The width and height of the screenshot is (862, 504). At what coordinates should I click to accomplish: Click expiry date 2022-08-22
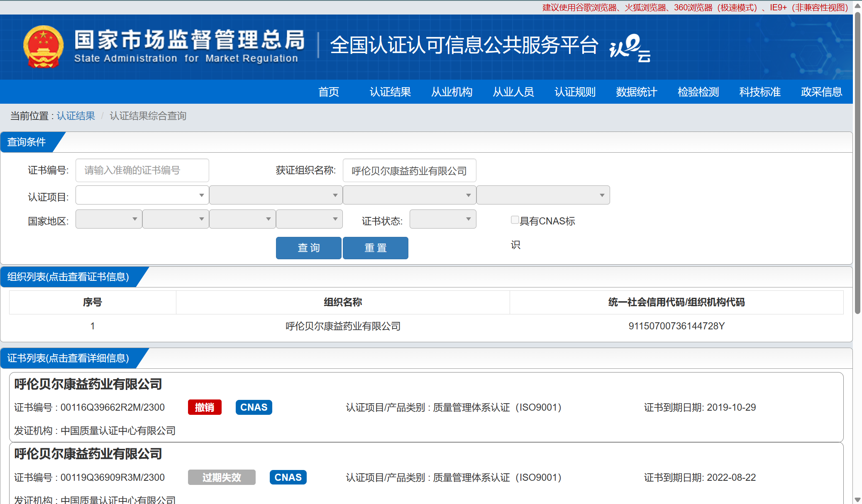coord(731,477)
